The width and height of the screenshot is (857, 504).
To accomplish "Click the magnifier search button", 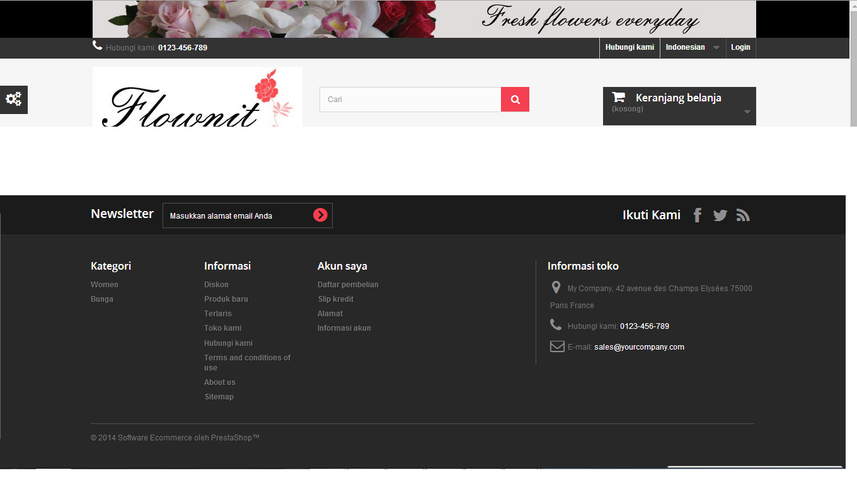I will 515,100.
